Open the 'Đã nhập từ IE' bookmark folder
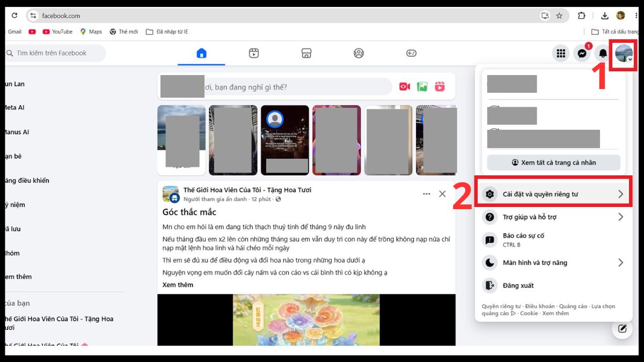The image size is (644, 362). 167,32
